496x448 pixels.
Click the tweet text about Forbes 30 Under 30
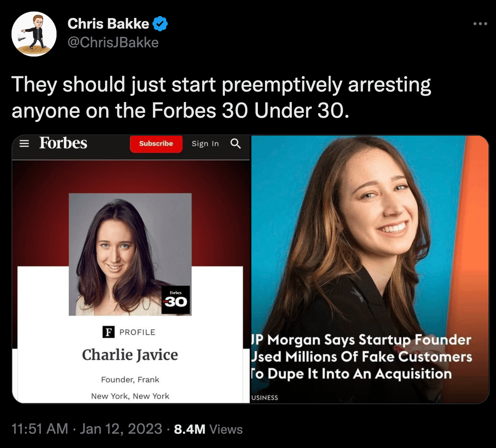coord(222,97)
